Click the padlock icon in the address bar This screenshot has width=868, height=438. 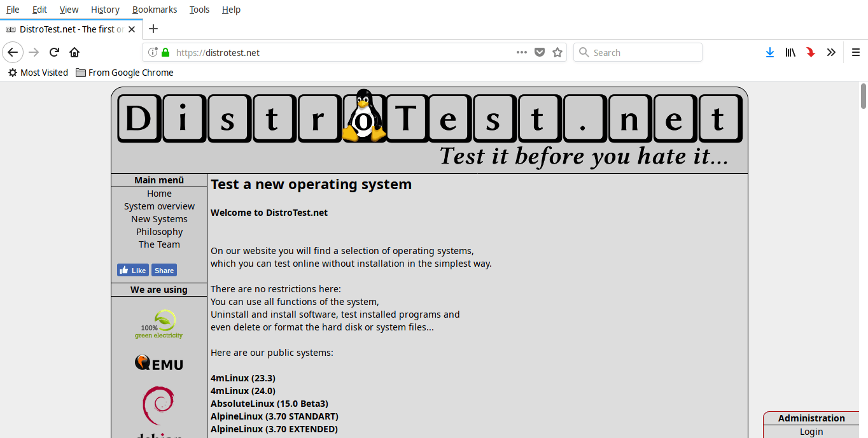click(x=164, y=53)
